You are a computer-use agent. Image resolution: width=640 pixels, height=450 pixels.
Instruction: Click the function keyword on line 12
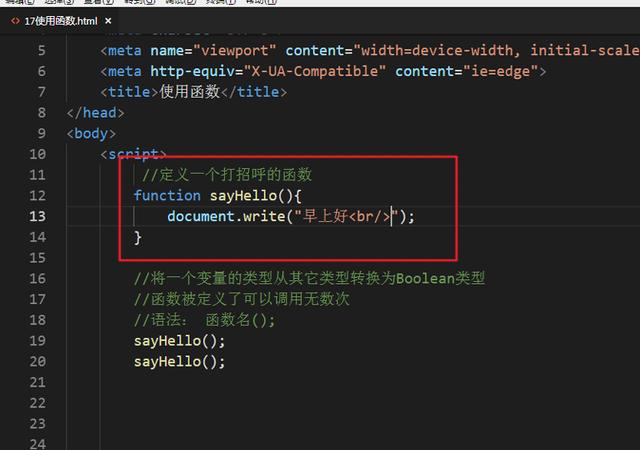(167, 196)
